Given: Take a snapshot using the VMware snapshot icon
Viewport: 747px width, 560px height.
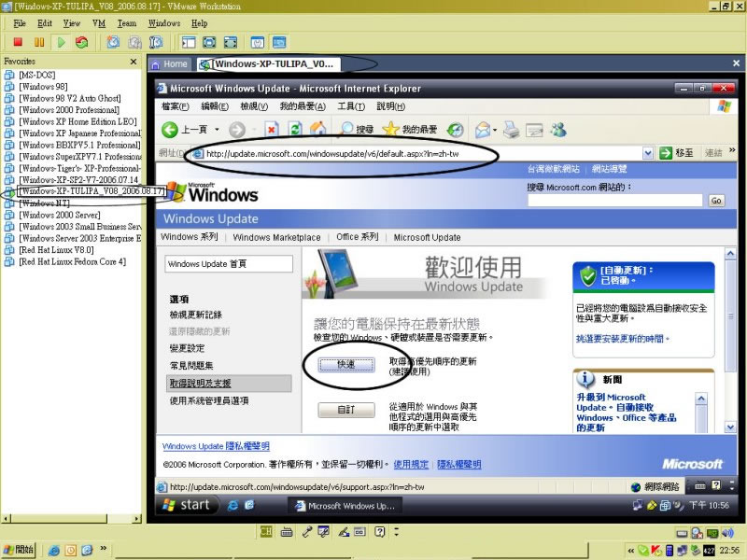Looking at the screenshot, I should (113, 42).
